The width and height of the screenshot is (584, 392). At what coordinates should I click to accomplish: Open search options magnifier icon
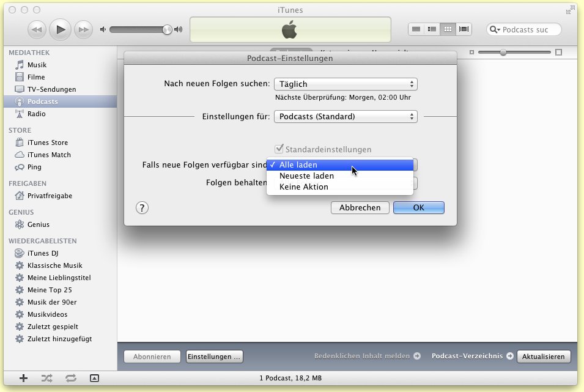[x=494, y=29]
